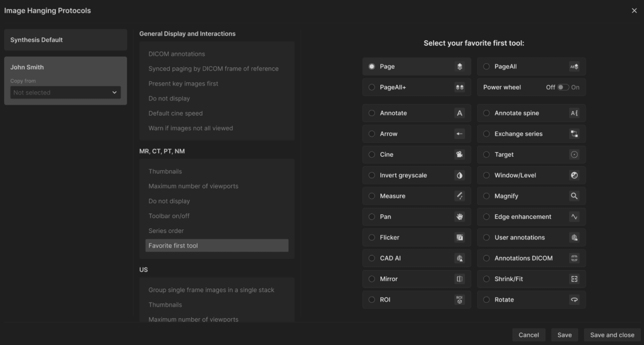Click the Cancel button

[x=528, y=335]
